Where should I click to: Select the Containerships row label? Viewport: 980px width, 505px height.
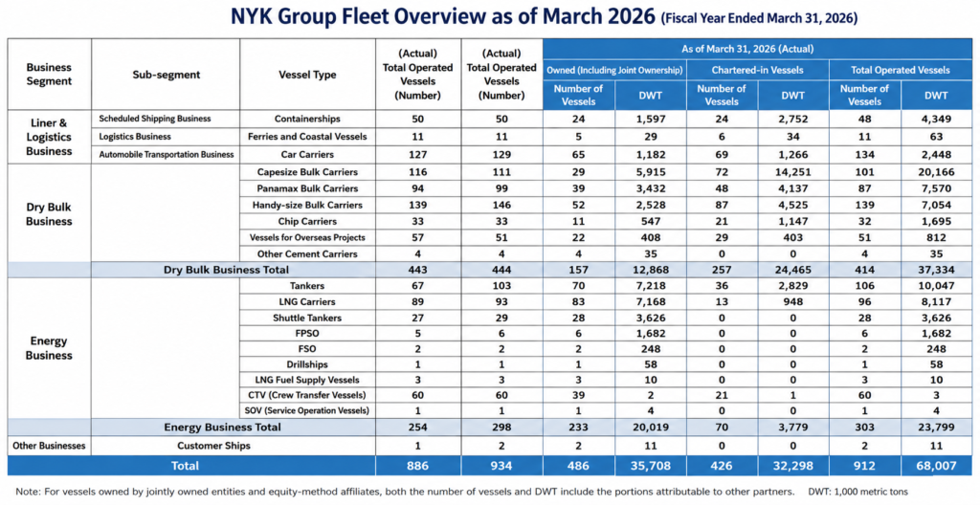[307, 119]
